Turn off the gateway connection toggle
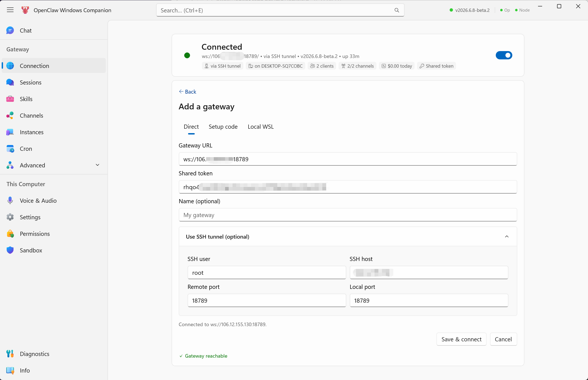This screenshot has height=380, width=588. (504, 55)
